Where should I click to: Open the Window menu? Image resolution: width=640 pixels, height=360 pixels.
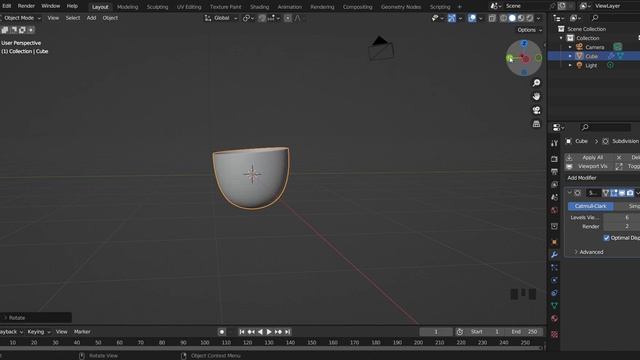coord(51,6)
